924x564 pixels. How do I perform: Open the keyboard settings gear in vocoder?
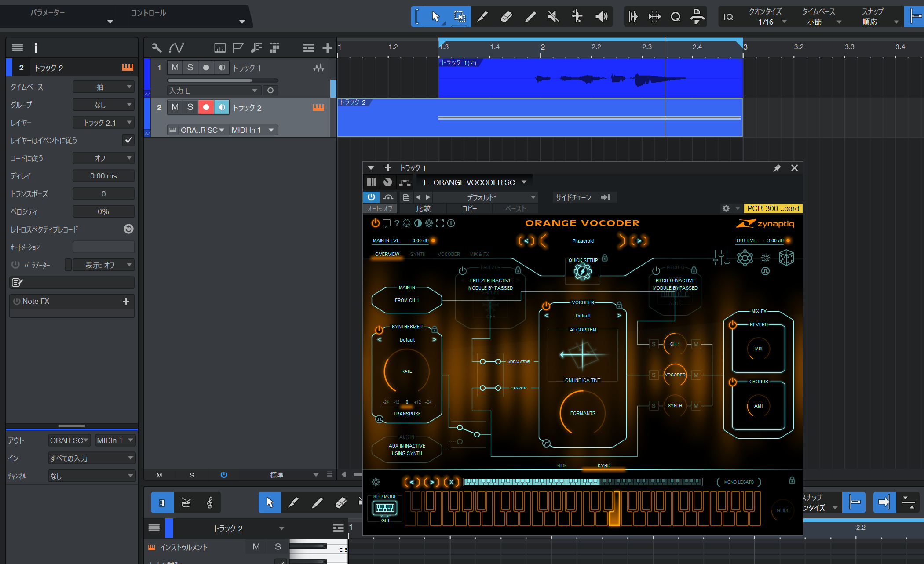pyautogui.click(x=376, y=482)
